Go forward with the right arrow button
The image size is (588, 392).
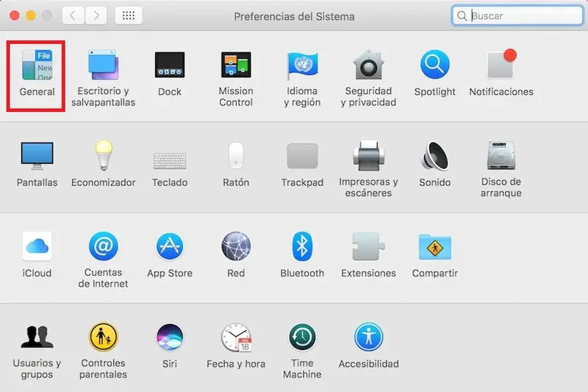(x=96, y=15)
